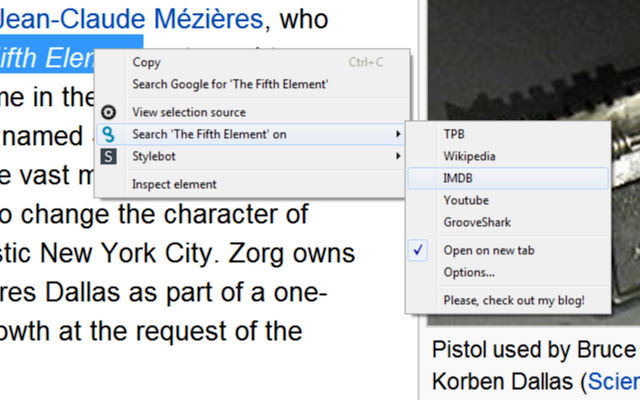Toggle the Open on new tab checkmark
This screenshot has height=400, width=640.
tap(420, 250)
